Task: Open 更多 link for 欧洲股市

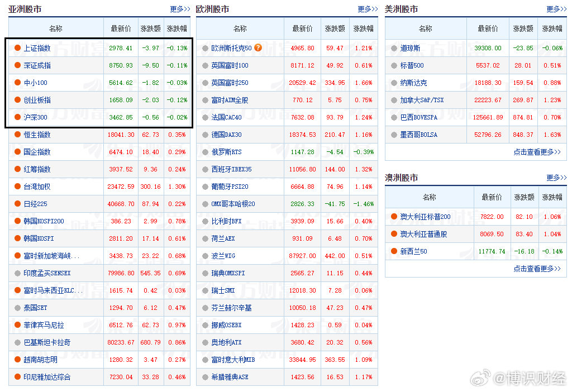Action: (368, 9)
